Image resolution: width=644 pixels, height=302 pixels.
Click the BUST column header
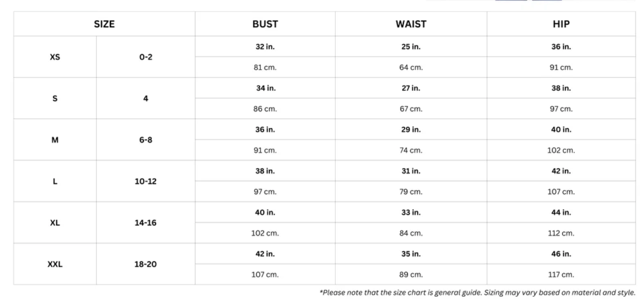265,24
